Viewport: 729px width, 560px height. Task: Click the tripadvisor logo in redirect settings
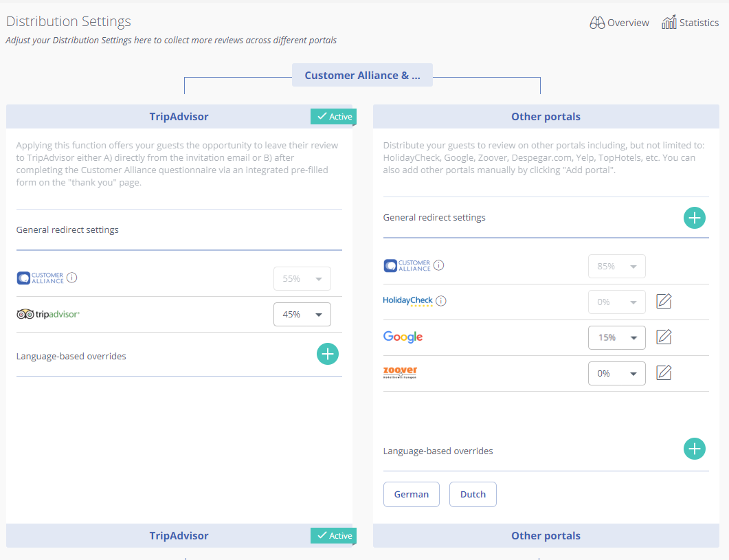(x=48, y=315)
